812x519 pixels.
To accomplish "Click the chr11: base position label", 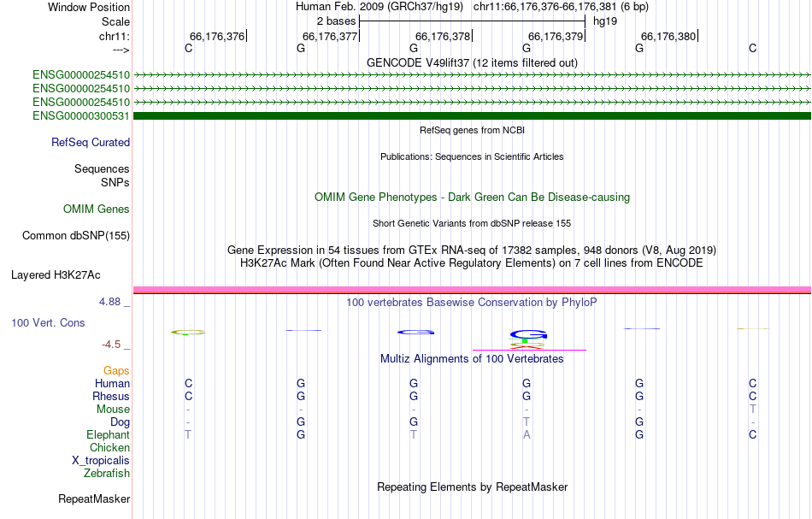I will 115,36.
